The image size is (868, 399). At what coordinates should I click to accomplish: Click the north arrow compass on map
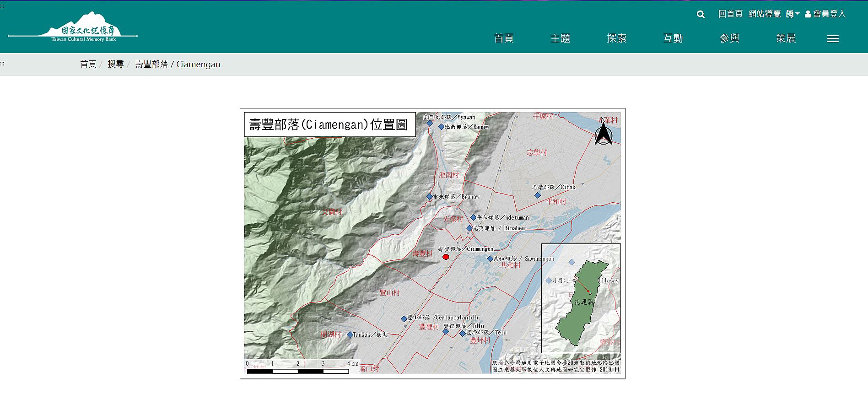tap(603, 134)
